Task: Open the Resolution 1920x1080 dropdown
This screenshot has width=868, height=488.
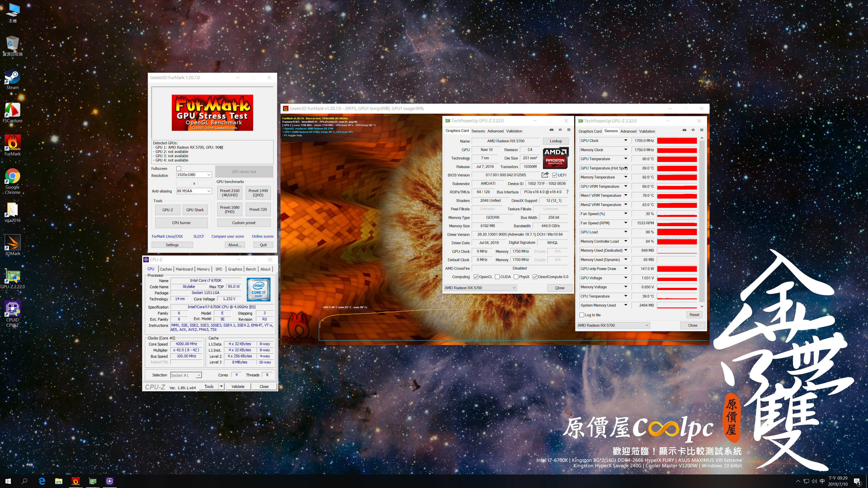Action: point(194,175)
